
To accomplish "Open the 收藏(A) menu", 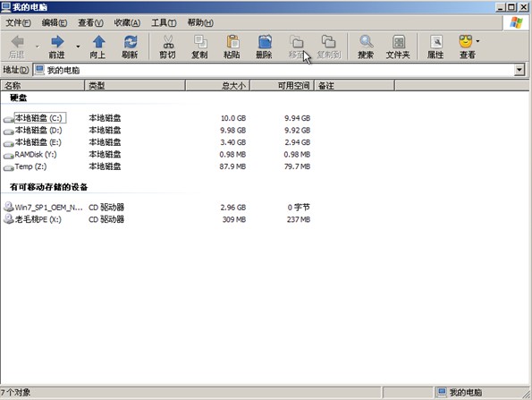I will click(x=127, y=22).
